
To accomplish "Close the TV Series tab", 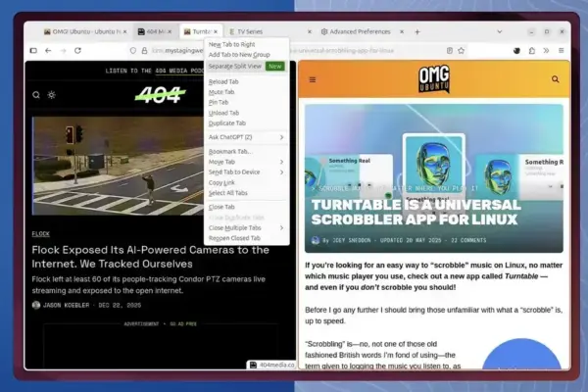I will (310, 32).
